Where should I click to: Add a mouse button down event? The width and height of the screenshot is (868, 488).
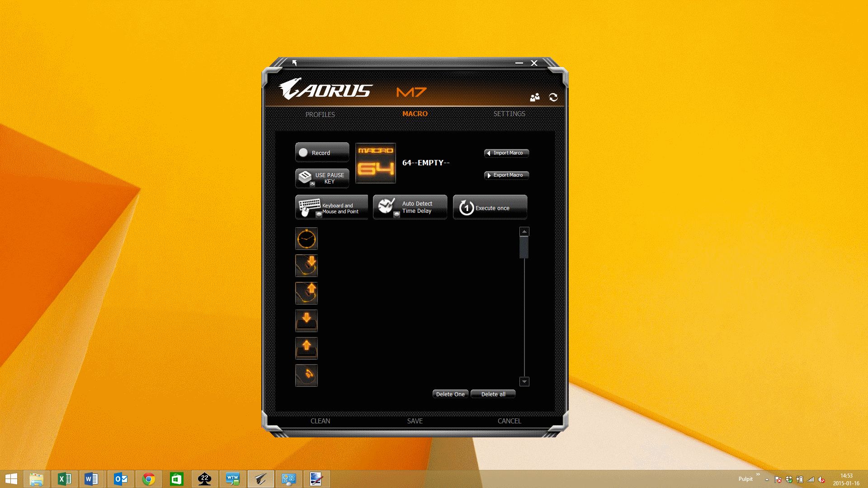click(307, 266)
